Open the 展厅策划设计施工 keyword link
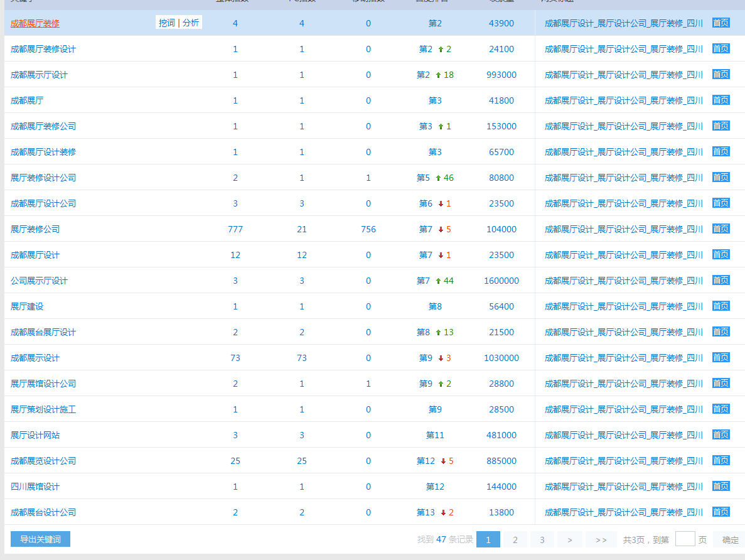The width and height of the screenshot is (745, 560). click(x=43, y=409)
